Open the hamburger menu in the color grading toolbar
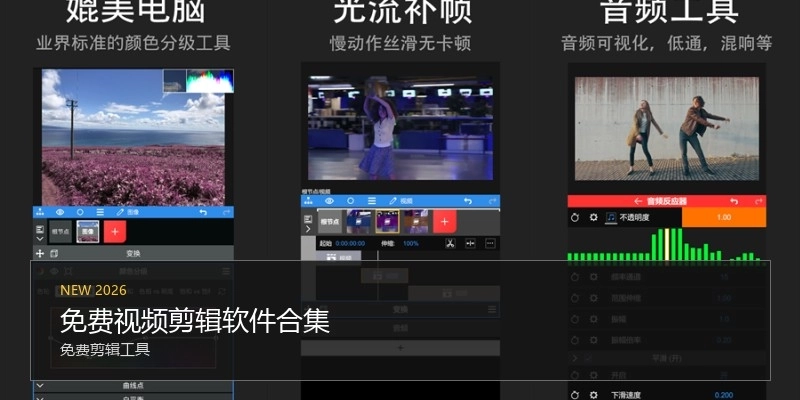The height and width of the screenshot is (400, 800). tap(100, 212)
